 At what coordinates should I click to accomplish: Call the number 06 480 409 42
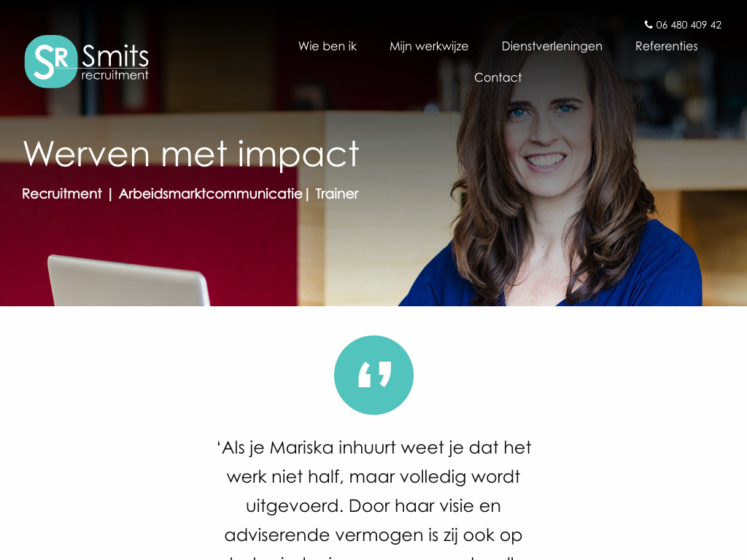tap(689, 25)
